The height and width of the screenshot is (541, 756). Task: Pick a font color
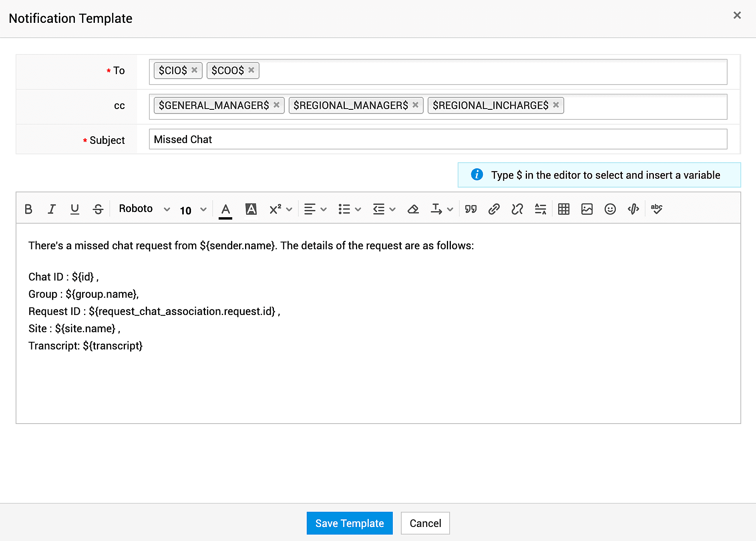[225, 209]
